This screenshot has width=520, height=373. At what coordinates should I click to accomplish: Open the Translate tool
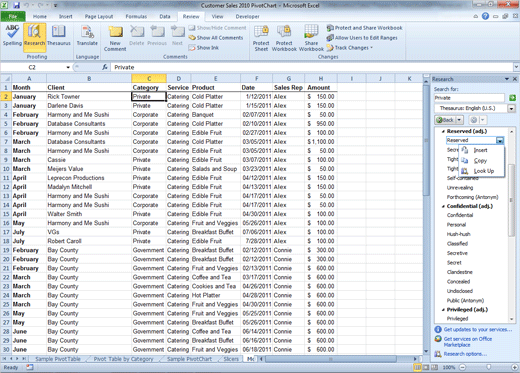pos(87,36)
